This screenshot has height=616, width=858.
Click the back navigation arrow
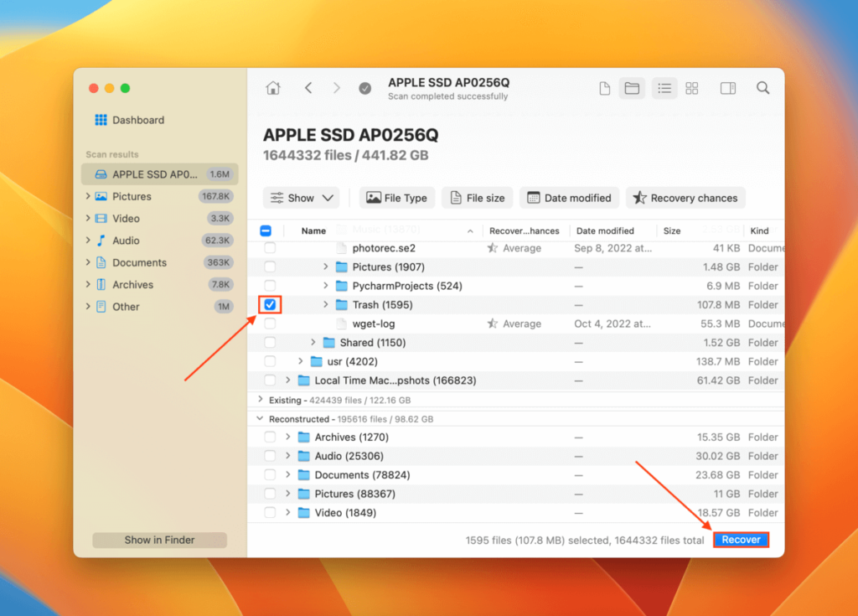[x=308, y=87]
